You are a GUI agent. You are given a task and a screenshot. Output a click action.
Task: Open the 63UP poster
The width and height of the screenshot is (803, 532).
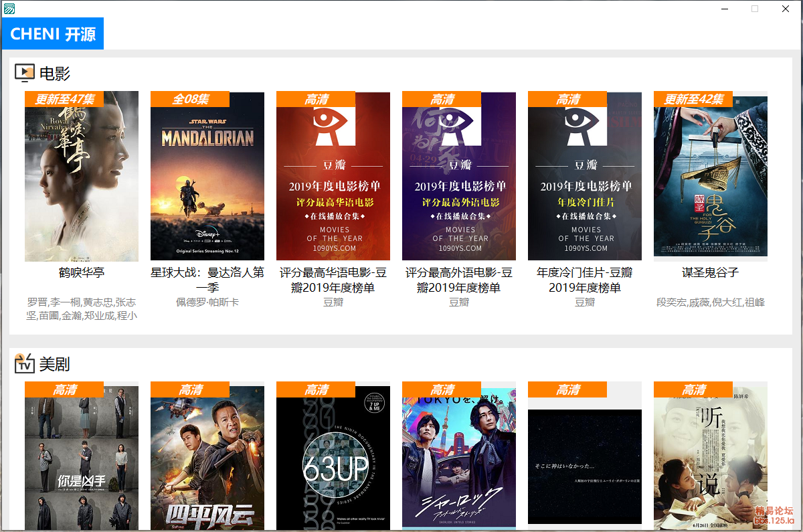(x=333, y=456)
